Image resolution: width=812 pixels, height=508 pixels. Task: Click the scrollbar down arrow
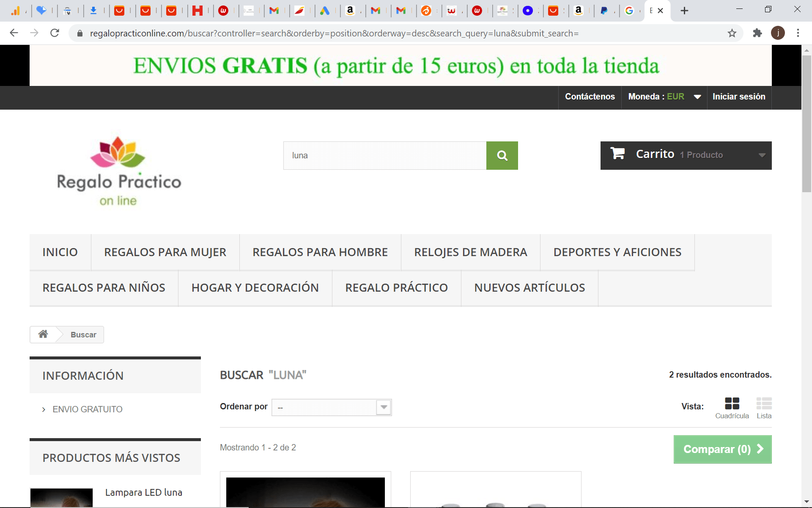tap(807, 502)
